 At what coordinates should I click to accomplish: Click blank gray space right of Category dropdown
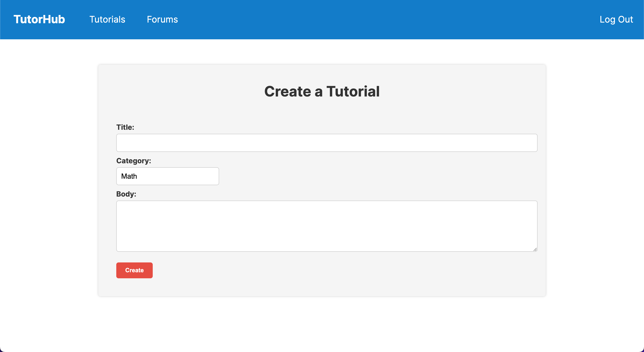(375, 176)
